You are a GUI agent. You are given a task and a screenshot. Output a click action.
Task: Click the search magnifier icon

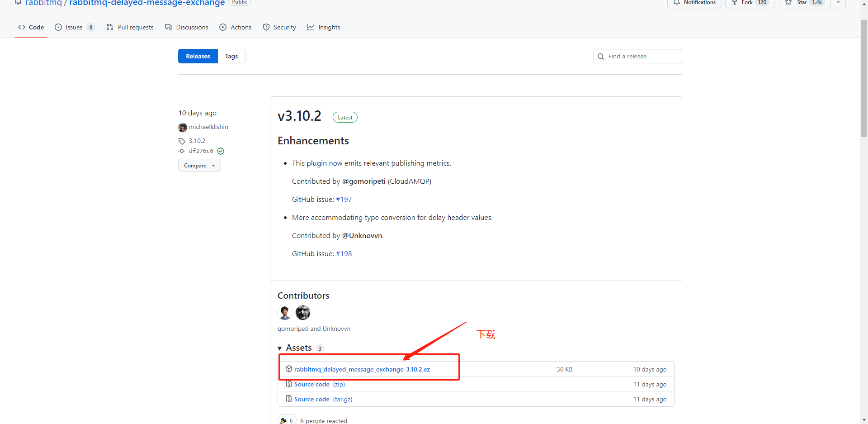pyautogui.click(x=601, y=57)
